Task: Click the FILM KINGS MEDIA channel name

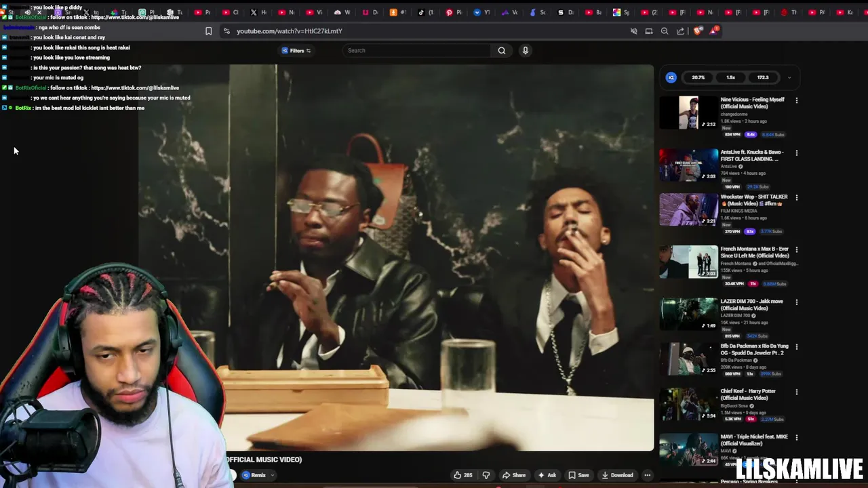Action: 738,211
